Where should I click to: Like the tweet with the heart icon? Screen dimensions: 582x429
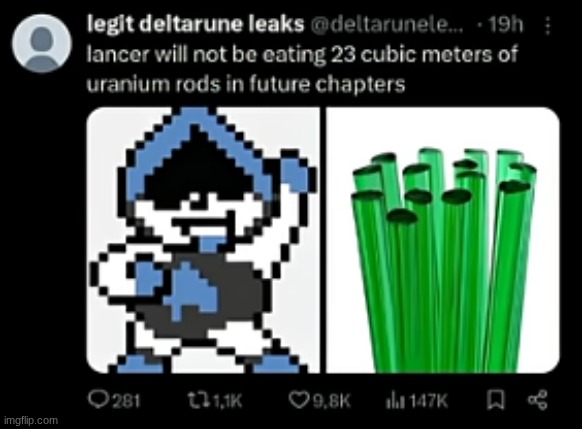[299, 400]
